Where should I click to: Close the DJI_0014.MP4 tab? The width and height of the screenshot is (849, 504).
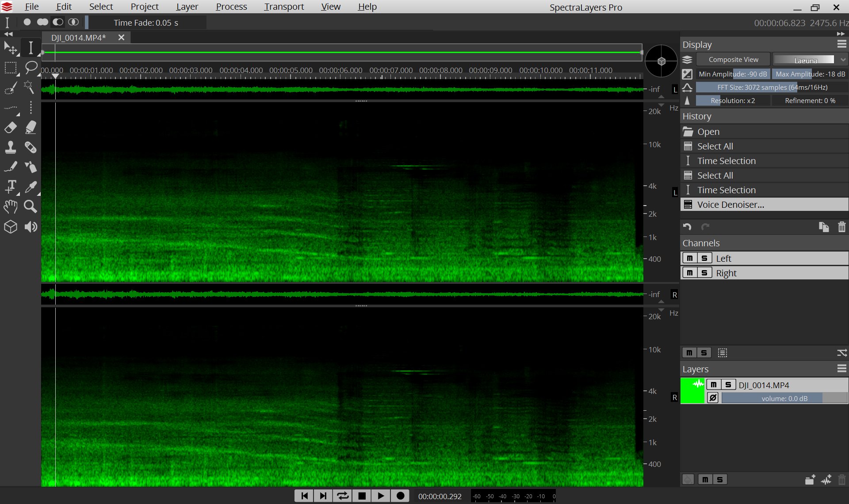[x=121, y=38]
